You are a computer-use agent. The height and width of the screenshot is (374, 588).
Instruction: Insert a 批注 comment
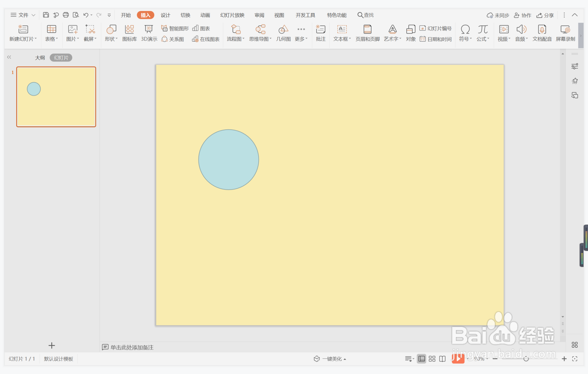pos(321,33)
